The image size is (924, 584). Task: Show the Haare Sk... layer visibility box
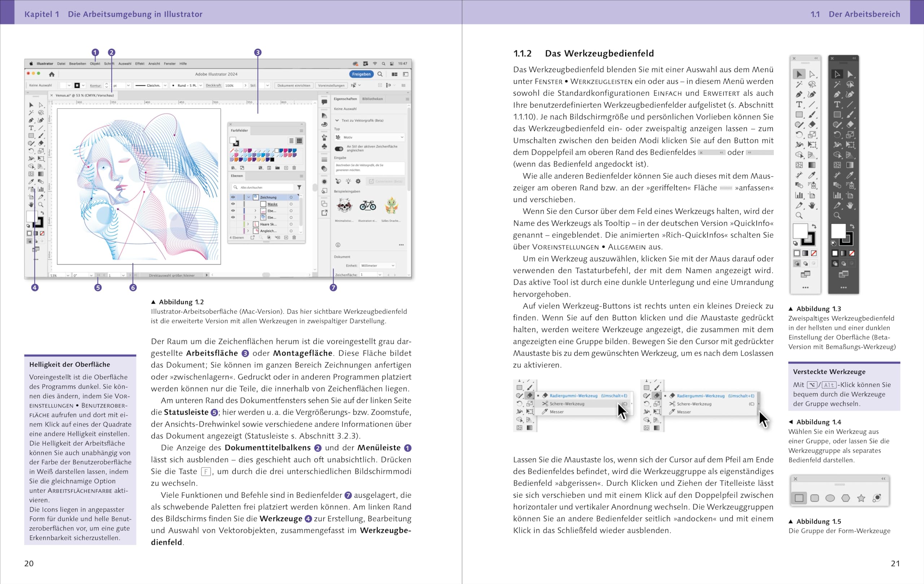pyautogui.click(x=233, y=224)
